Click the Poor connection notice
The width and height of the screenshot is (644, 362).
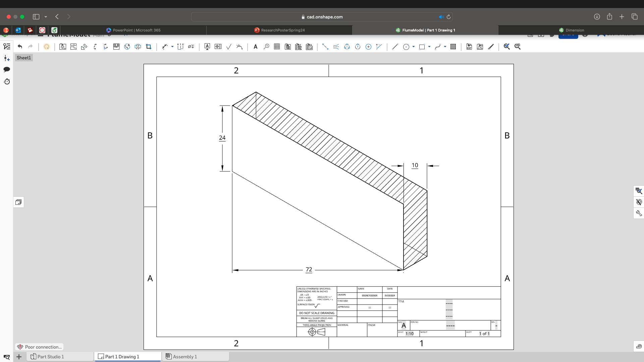pos(40,347)
